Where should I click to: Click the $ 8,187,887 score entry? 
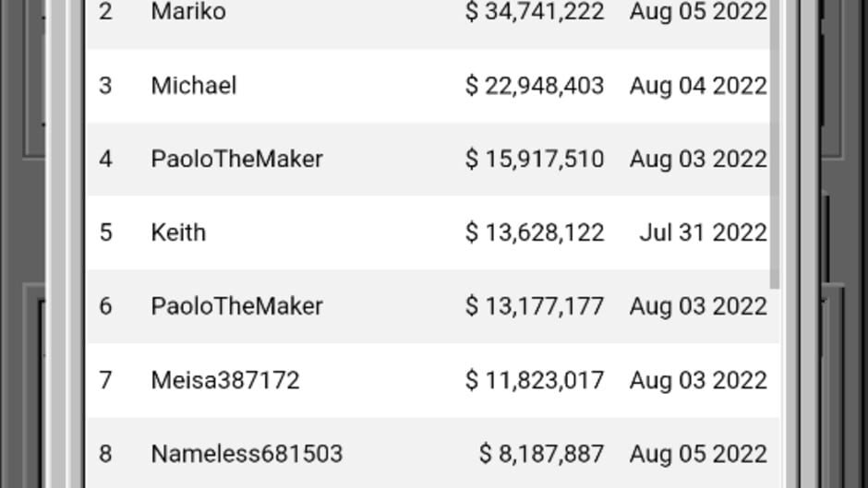tap(541, 454)
